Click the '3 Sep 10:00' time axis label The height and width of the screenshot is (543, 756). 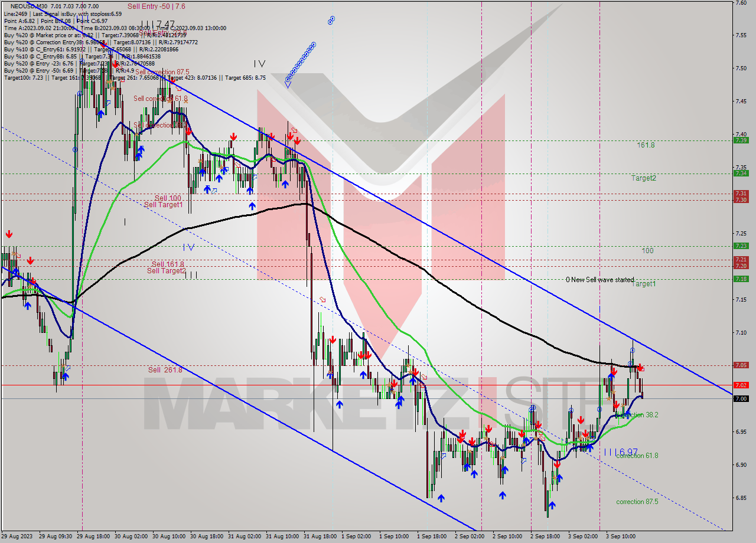[621, 537]
